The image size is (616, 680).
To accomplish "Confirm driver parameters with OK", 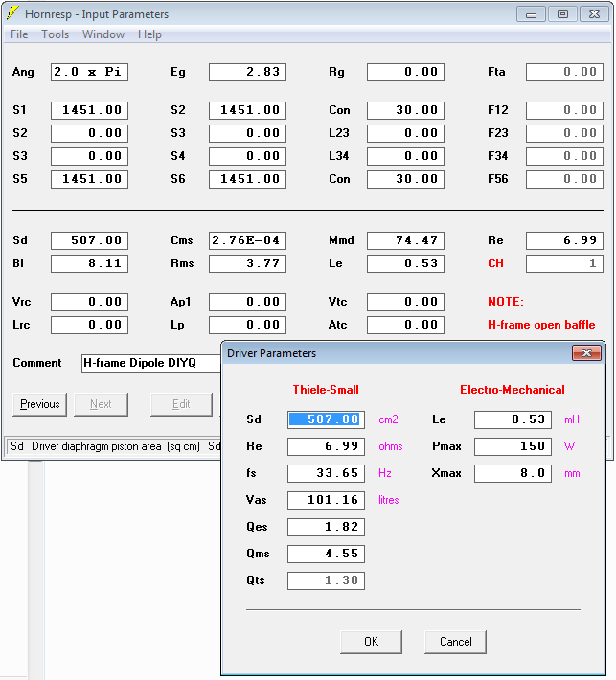I will point(372,642).
